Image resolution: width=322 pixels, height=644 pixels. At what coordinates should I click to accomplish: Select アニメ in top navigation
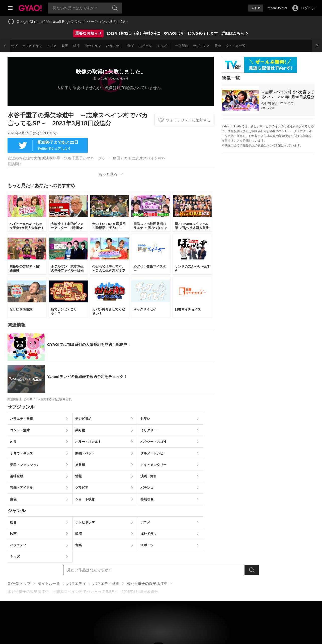pos(52,46)
